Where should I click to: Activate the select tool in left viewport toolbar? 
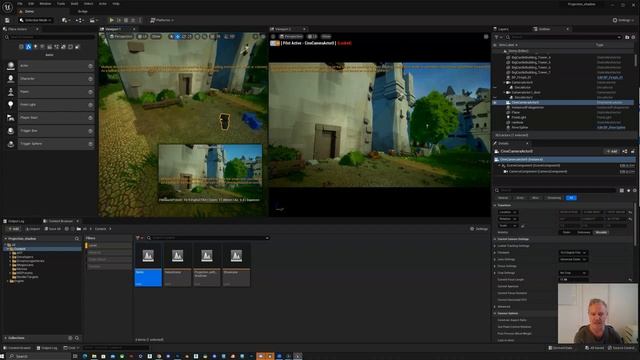coord(171,37)
